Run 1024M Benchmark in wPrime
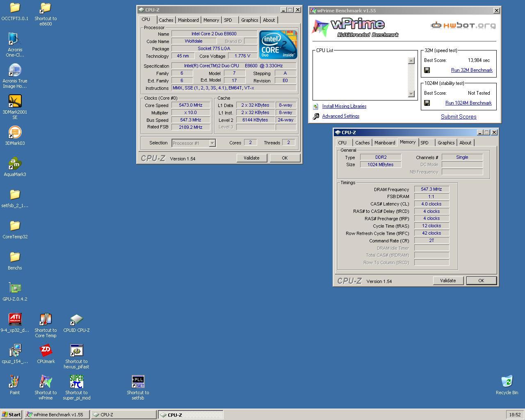This screenshot has width=525, height=420. pyautogui.click(x=468, y=103)
